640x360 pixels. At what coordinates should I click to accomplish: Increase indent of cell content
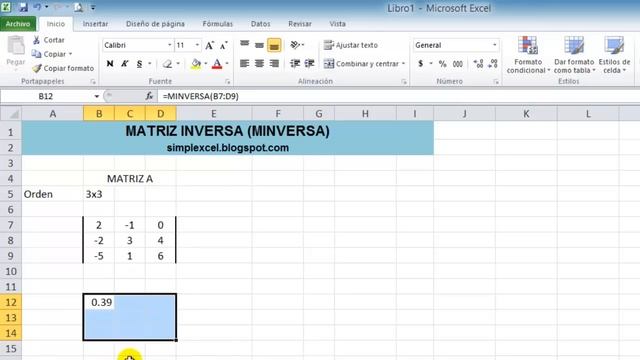[310, 64]
